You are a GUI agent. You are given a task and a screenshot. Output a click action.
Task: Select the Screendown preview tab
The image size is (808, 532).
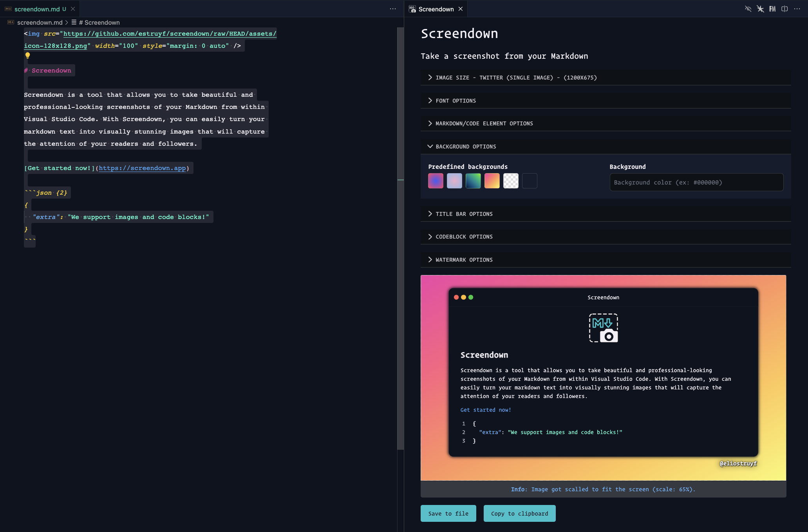point(436,9)
